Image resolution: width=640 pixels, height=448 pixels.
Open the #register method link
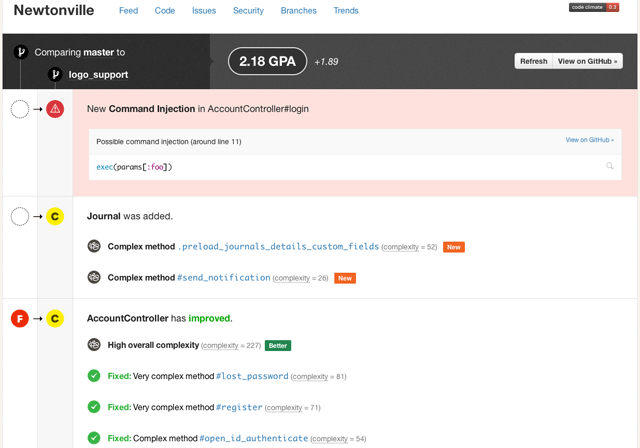click(239, 407)
